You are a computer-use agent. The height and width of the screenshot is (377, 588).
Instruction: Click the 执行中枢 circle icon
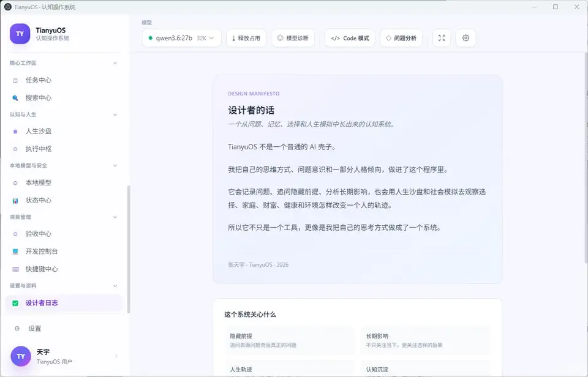[15, 149]
